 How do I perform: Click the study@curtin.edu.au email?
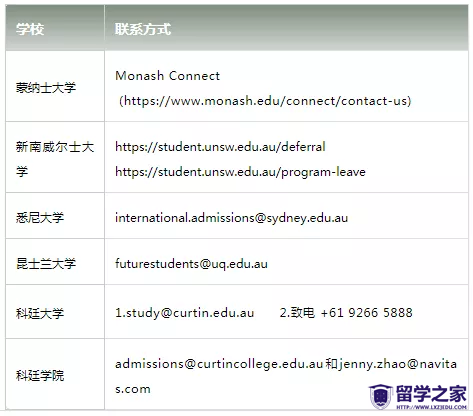(x=190, y=313)
